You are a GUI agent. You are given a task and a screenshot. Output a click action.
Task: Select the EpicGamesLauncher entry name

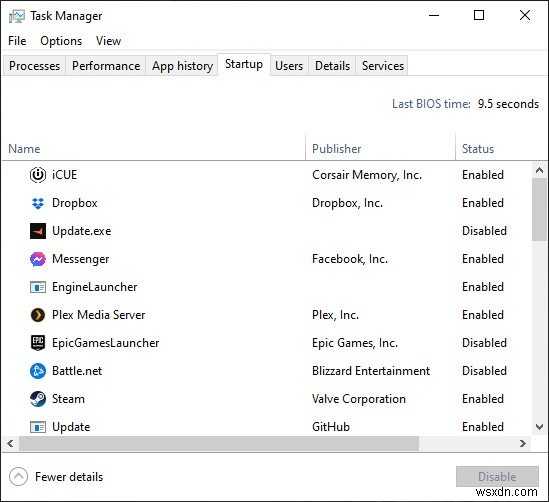[105, 343]
